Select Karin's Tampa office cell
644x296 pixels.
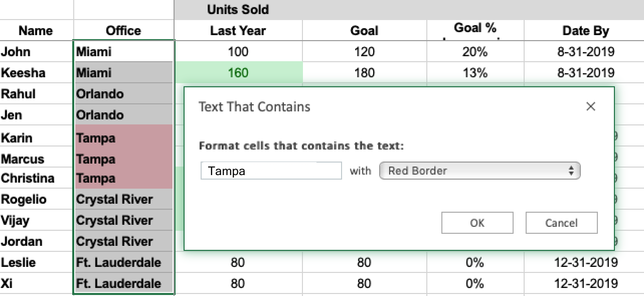click(123, 138)
